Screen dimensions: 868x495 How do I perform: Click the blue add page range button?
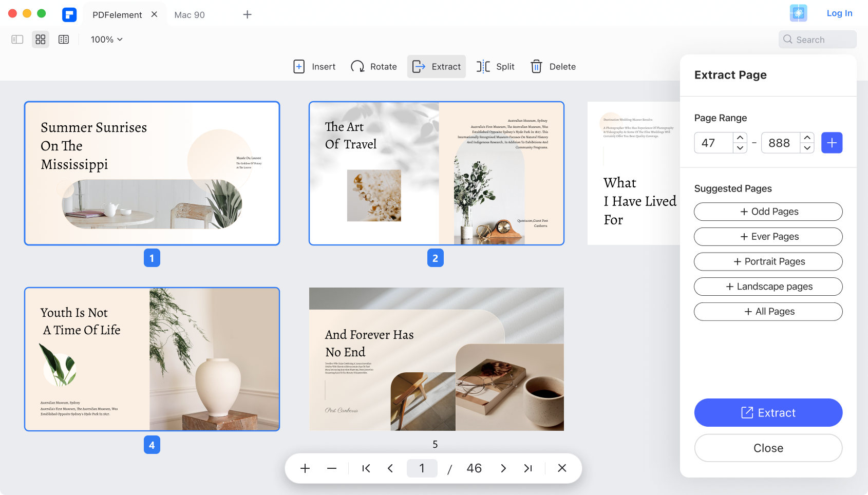coord(832,143)
